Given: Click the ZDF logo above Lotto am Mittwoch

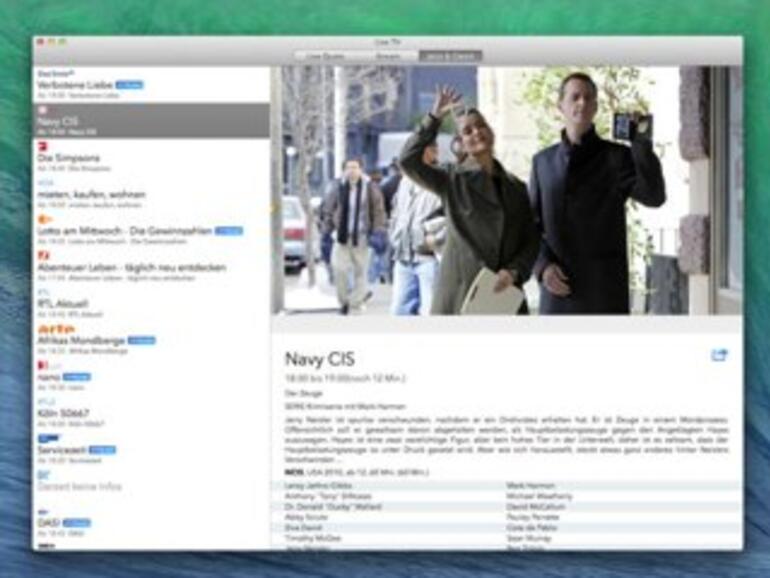Looking at the screenshot, I should (45, 219).
